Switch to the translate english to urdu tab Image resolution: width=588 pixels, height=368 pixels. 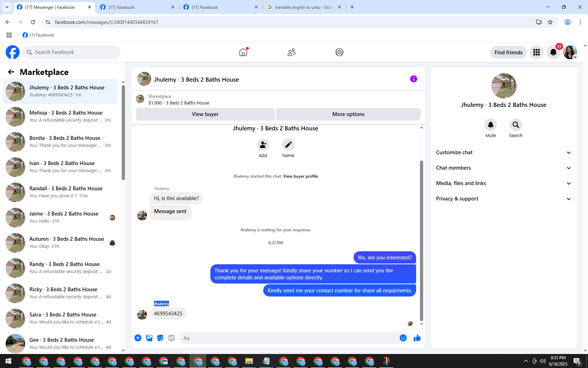click(x=304, y=7)
